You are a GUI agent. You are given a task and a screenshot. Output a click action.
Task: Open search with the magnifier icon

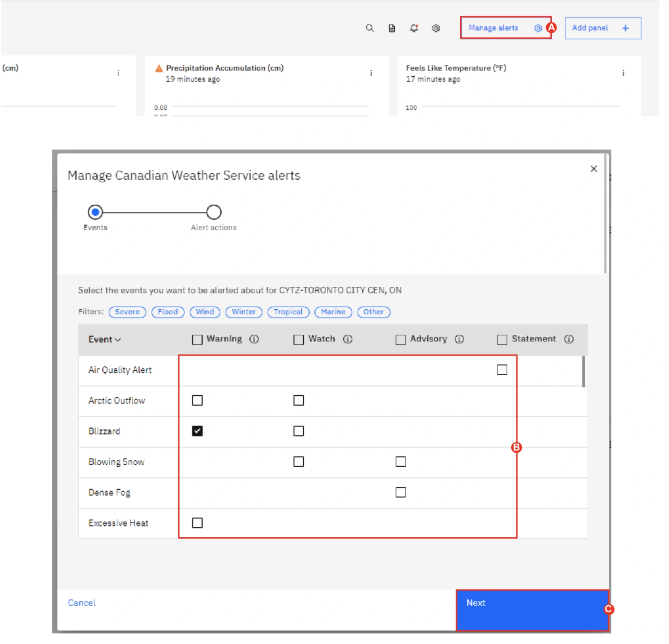coord(369,28)
